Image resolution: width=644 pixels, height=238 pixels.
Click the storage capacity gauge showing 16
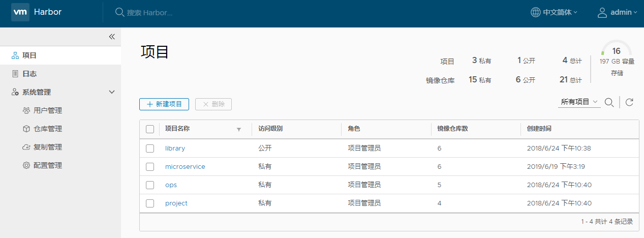(x=616, y=48)
